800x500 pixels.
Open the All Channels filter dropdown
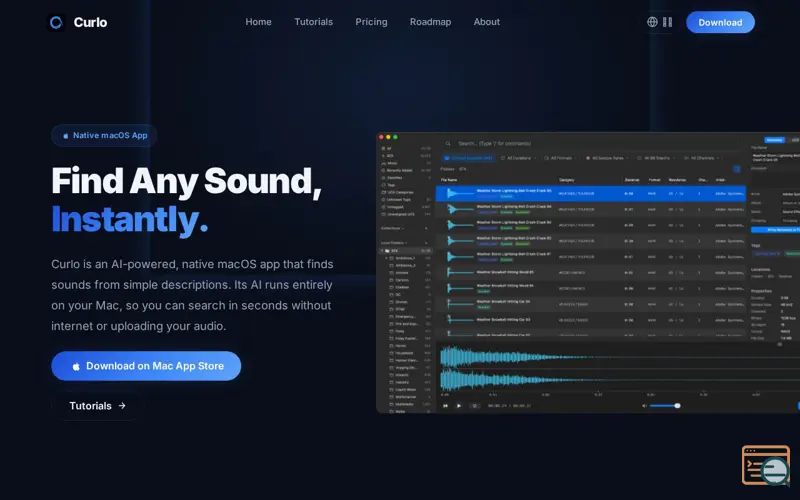click(701, 158)
